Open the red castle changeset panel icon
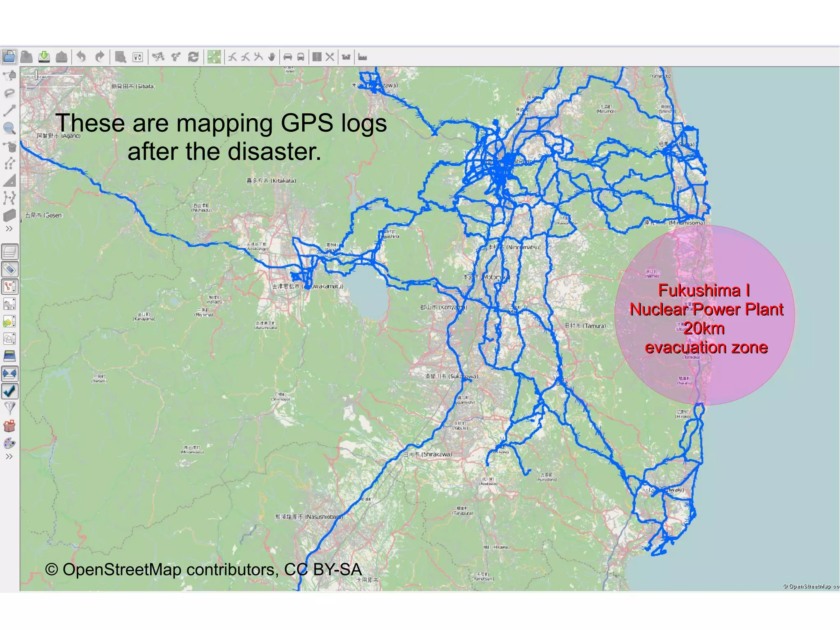Screen dimensions: 840x630 click(9, 426)
